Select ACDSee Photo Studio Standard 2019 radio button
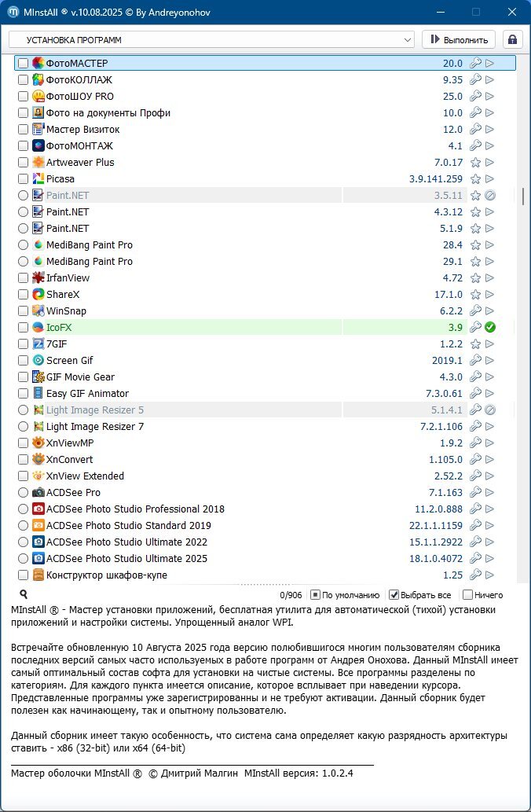This screenshot has width=531, height=812. pos(24,526)
